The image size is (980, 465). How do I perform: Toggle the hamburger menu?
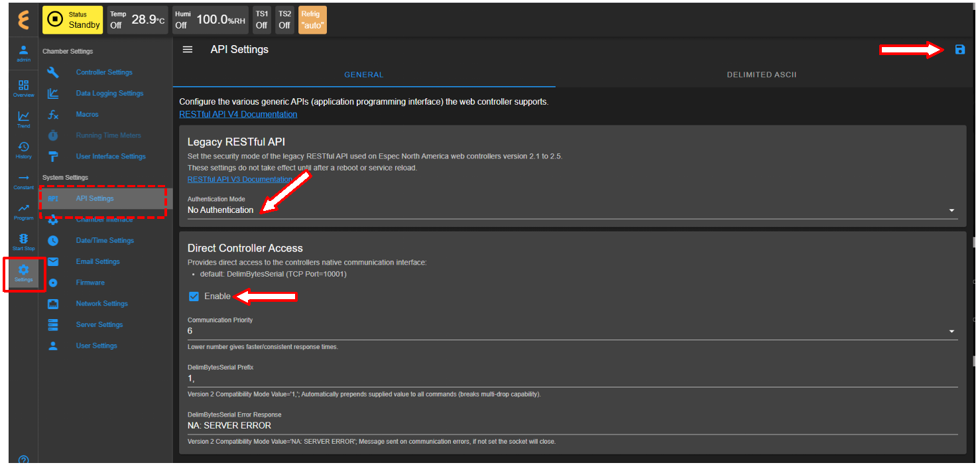point(188,50)
